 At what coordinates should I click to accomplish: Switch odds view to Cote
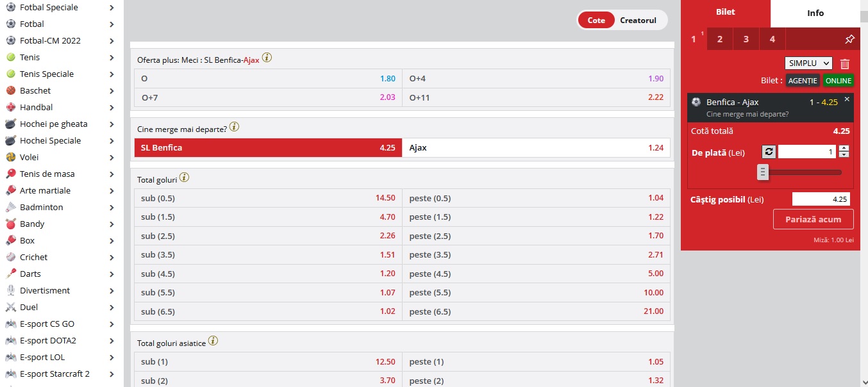(596, 20)
